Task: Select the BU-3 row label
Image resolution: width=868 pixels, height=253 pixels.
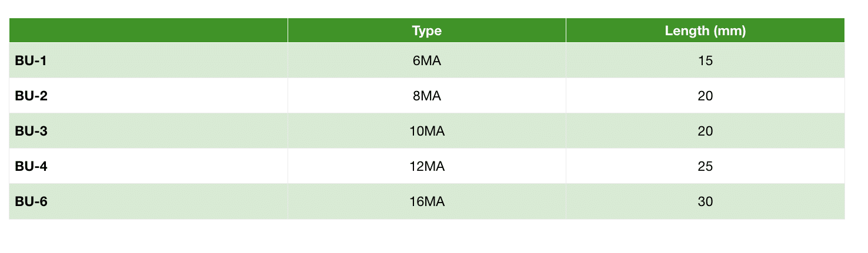Action: (31, 131)
